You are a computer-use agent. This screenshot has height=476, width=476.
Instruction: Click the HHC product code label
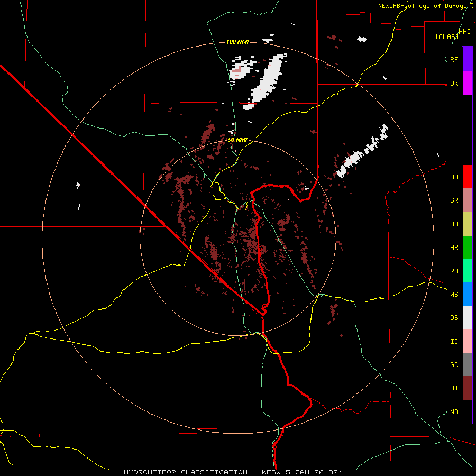click(464, 32)
